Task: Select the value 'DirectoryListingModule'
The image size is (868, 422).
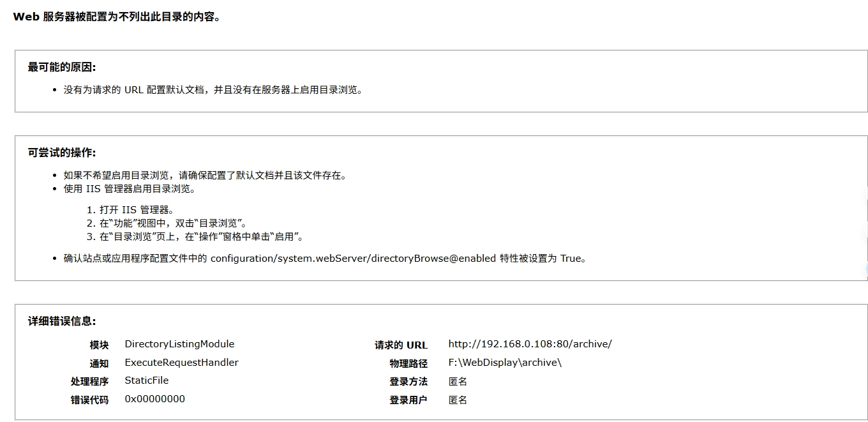Action: 179,344
